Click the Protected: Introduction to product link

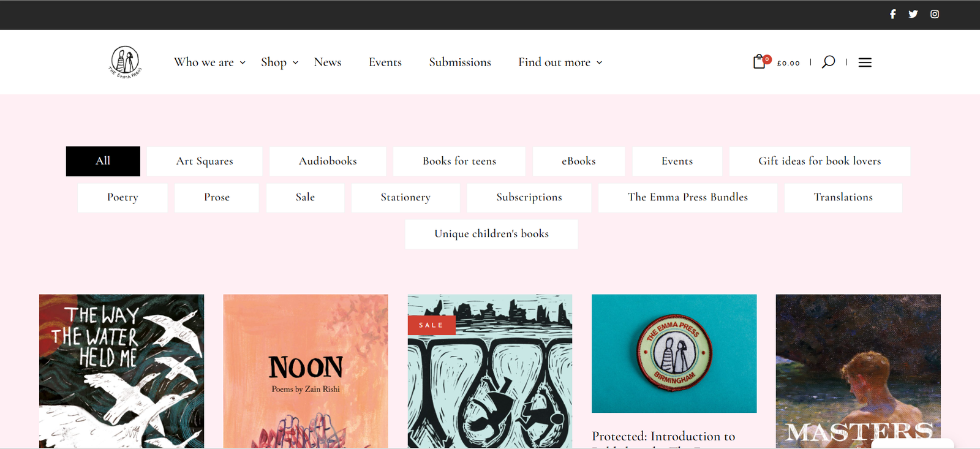pos(663,436)
